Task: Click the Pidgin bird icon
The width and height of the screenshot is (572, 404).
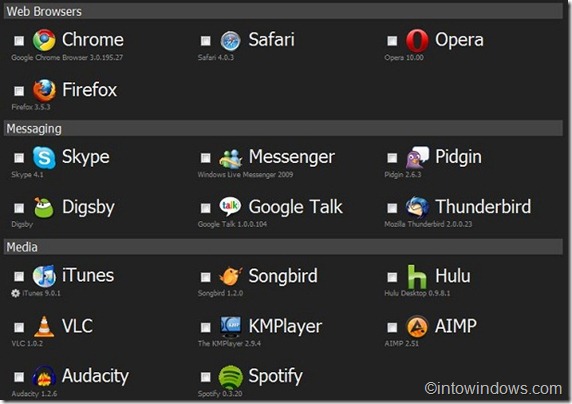Action: [x=417, y=157]
